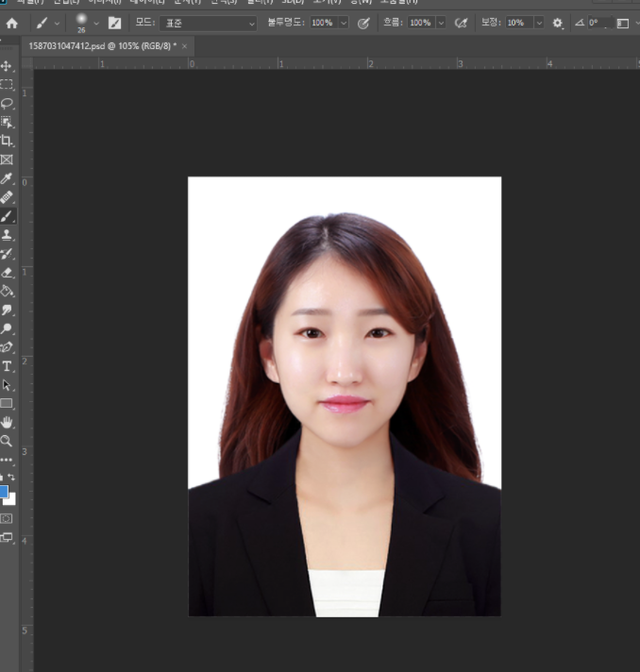Toggle the brush settings panel icon
The height and width of the screenshot is (672, 640).
114,24
